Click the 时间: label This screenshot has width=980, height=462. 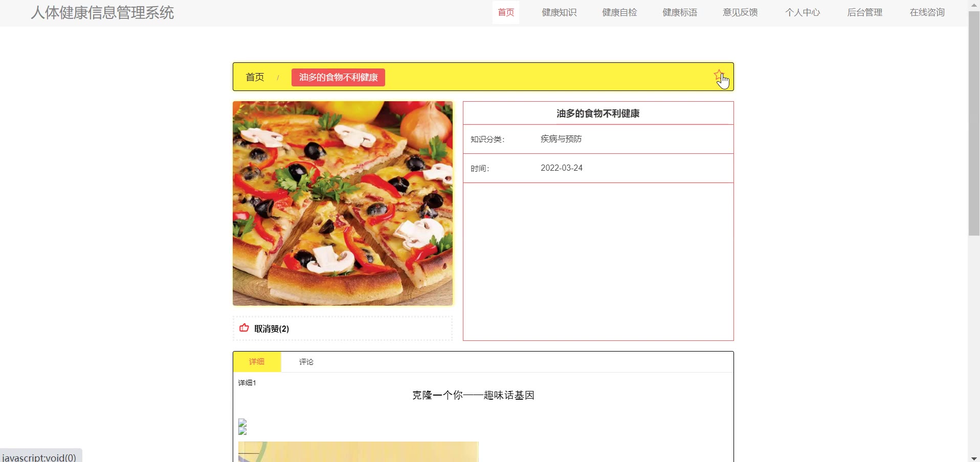coord(480,169)
